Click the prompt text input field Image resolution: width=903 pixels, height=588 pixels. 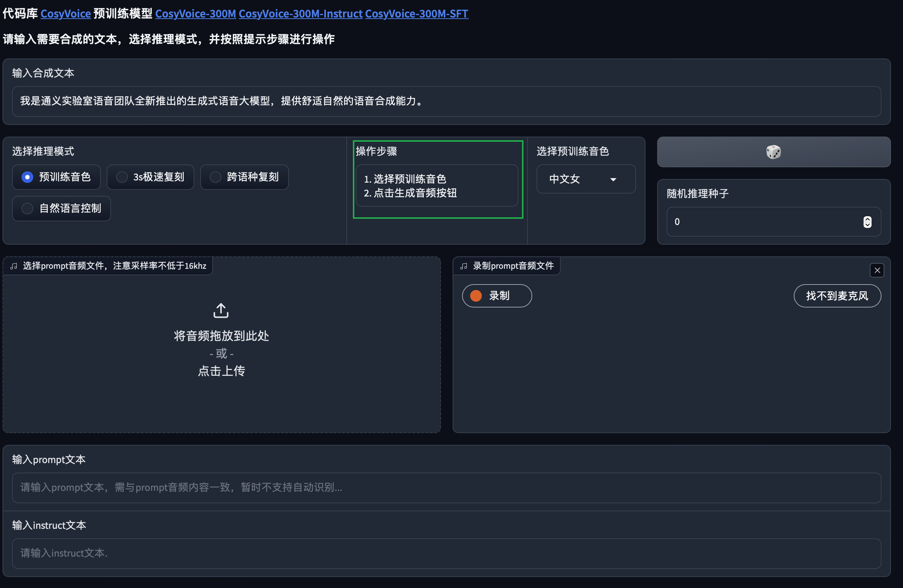click(x=446, y=488)
